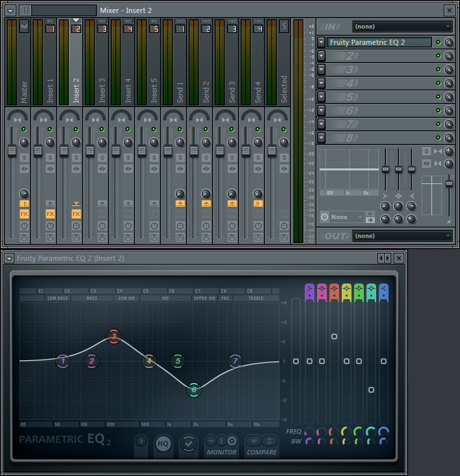Click previous preset arrow in EQ title bar
This screenshot has width=460, height=476.
pyautogui.click(x=381, y=258)
